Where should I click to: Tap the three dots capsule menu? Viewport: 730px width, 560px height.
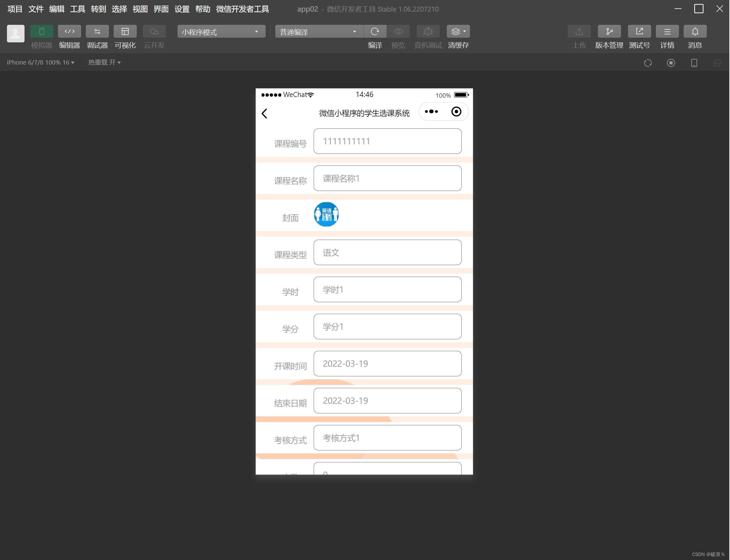tap(432, 112)
